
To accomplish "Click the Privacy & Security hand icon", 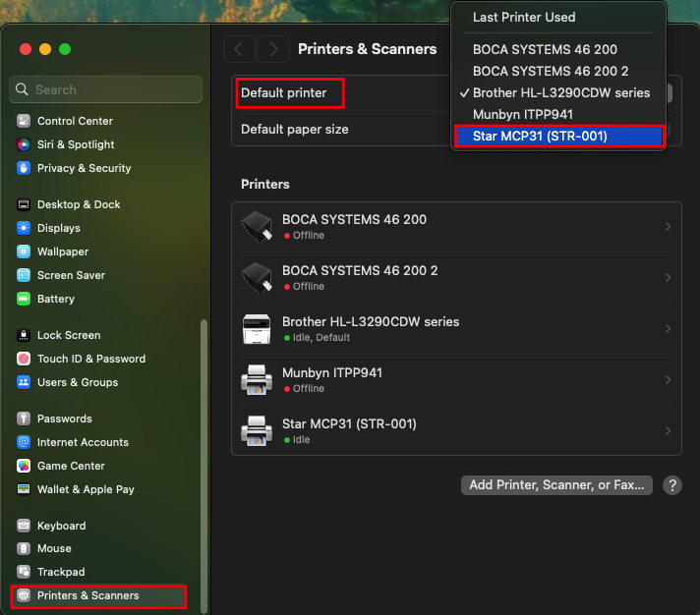I will coord(24,168).
